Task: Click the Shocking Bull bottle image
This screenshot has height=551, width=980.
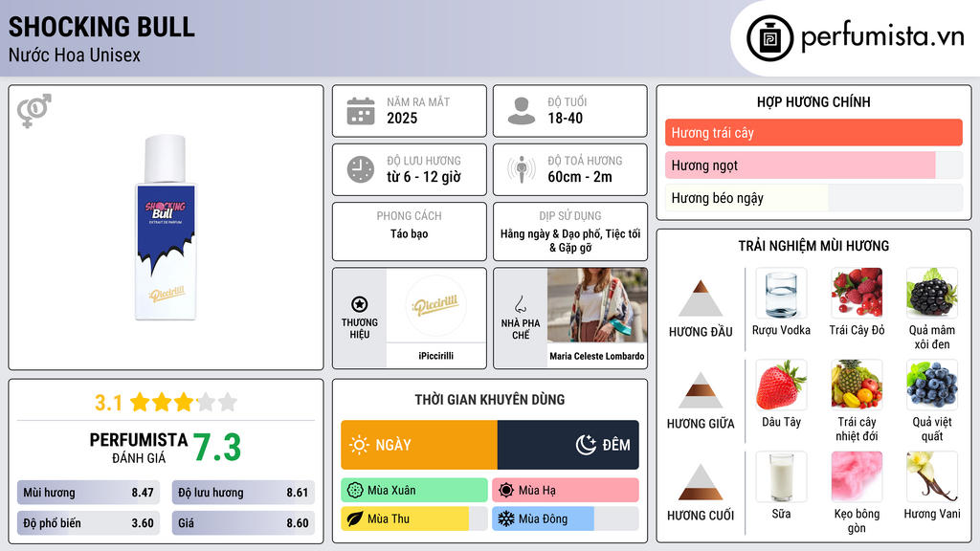Action: (166, 228)
